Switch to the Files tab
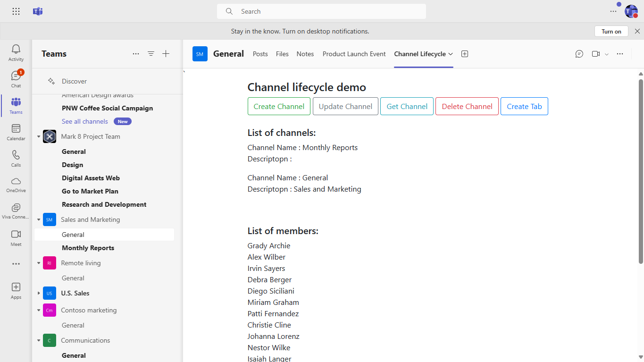 pyautogui.click(x=282, y=54)
